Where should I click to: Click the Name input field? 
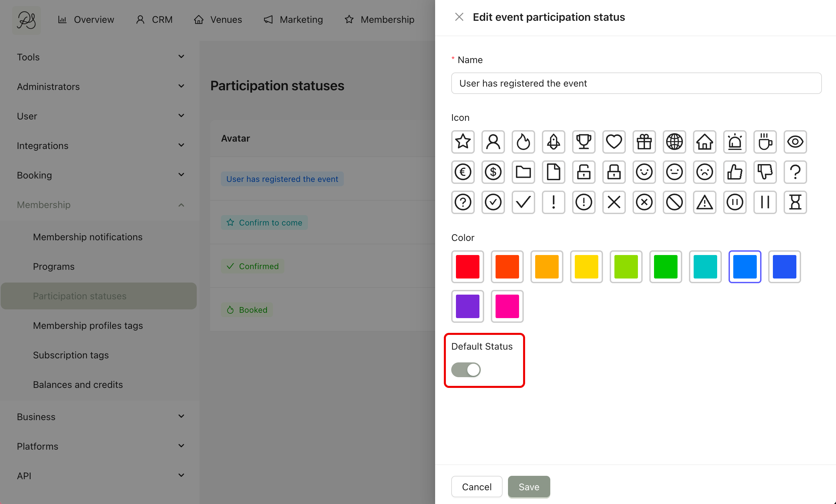point(636,83)
